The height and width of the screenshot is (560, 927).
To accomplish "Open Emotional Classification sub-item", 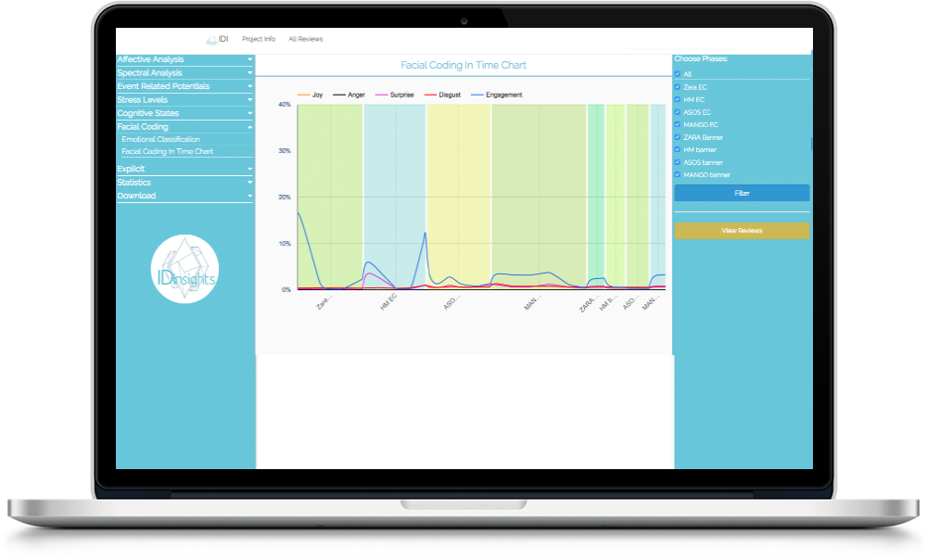I will click(x=160, y=139).
